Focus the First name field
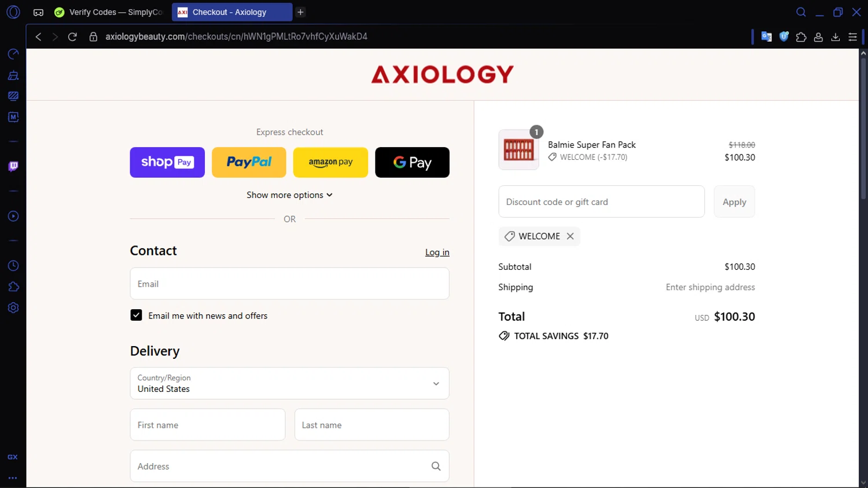 pos(208,425)
